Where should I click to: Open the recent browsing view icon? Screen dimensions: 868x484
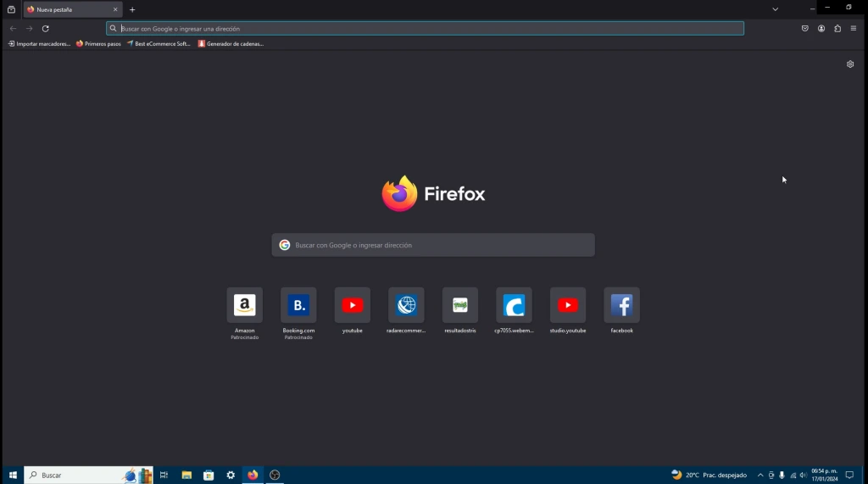click(x=11, y=9)
